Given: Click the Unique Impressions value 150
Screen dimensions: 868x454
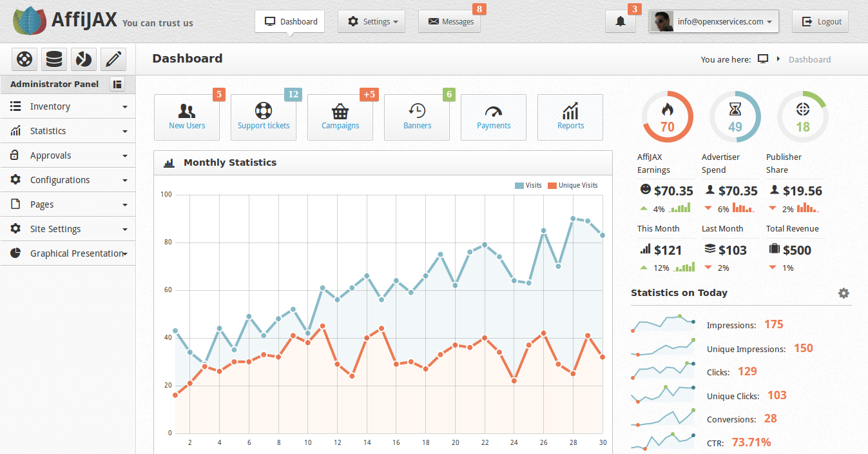Looking at the screenshot, I should (x=804, y=348).
